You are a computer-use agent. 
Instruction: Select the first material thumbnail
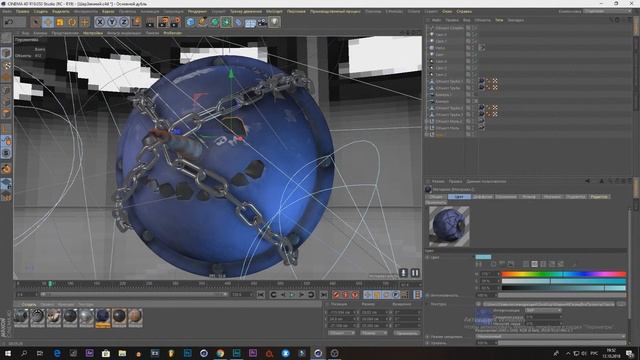21,317
